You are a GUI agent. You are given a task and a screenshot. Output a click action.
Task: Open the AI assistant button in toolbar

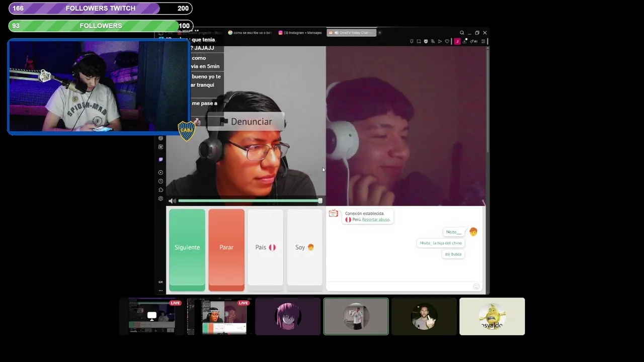coord(474,41)
